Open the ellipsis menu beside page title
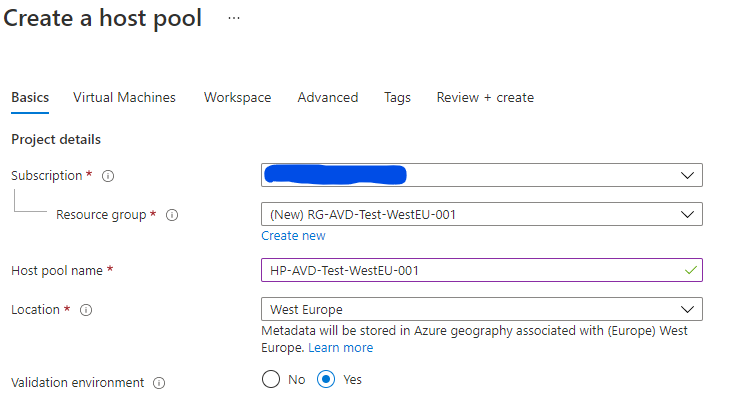Screen dimensions: 731x405 (x=234, y=19)
